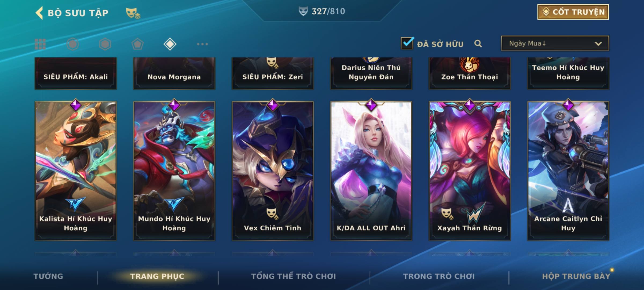Image resolution: width=644 pixels, height=290 pixels.
Task: Uncheck the ĐÃ SỞ HỮU checkbox
Action: click(x=407, y=43)
